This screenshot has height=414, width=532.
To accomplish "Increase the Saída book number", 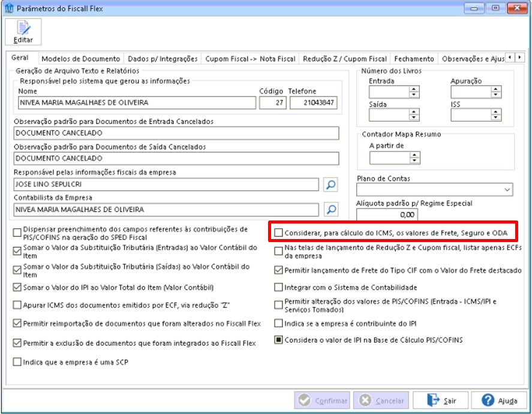I will 414,112.
